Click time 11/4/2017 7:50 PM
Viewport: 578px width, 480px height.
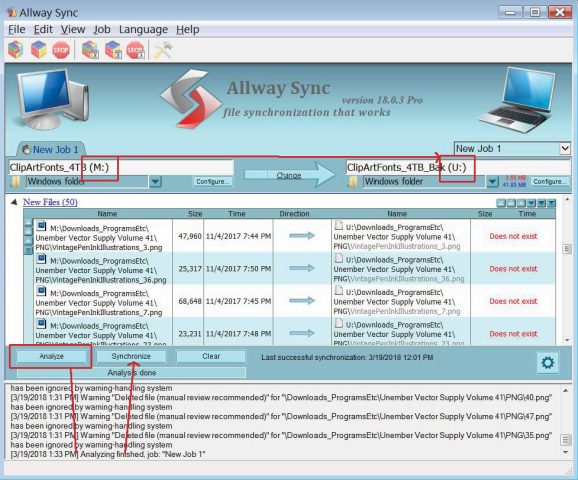point(238,269)
